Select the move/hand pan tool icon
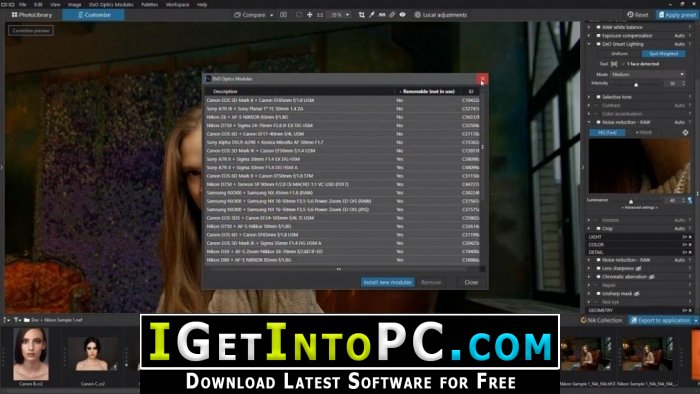The image size is (700, 394). pyautogui.click(x=309, y=15)
